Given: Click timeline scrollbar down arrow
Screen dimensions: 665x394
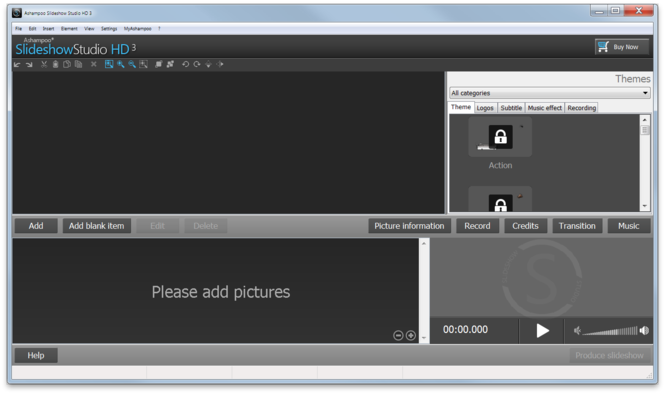Looking at the screenshot, I should coord(424,338).
